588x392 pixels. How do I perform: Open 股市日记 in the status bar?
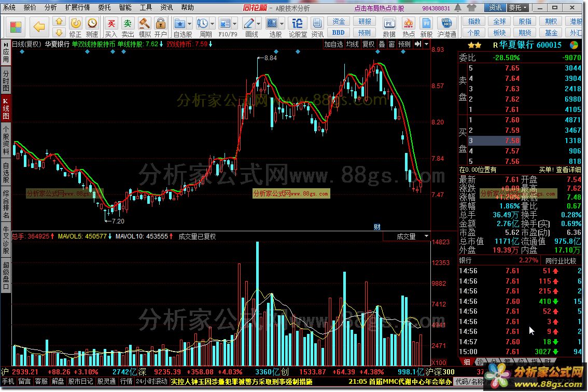tap(80, 382)
